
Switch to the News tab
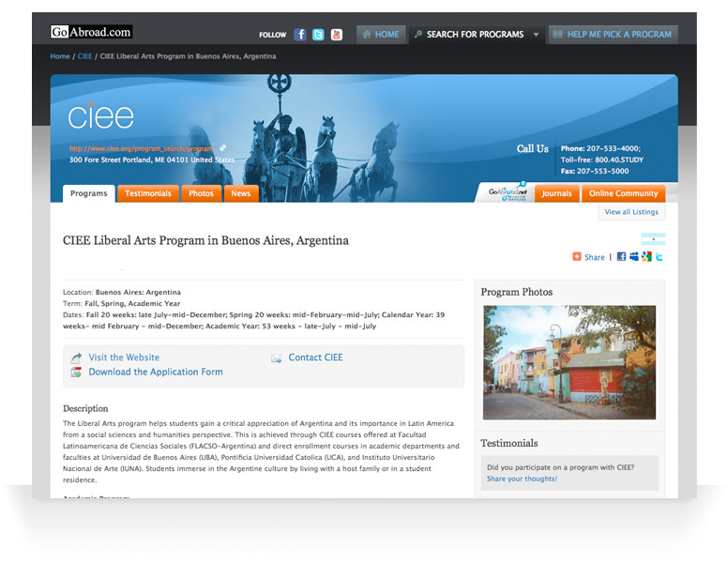(241, 193)
